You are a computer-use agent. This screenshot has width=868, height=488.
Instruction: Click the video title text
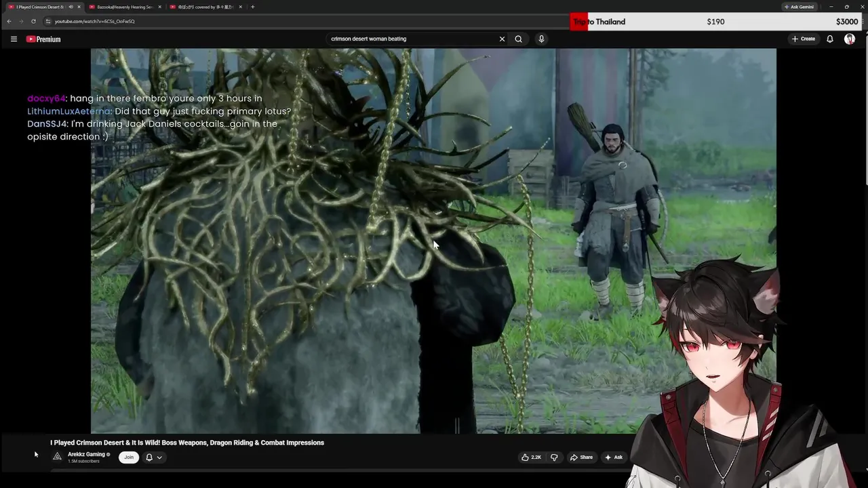pyautogui.click(x=187, y=443)
